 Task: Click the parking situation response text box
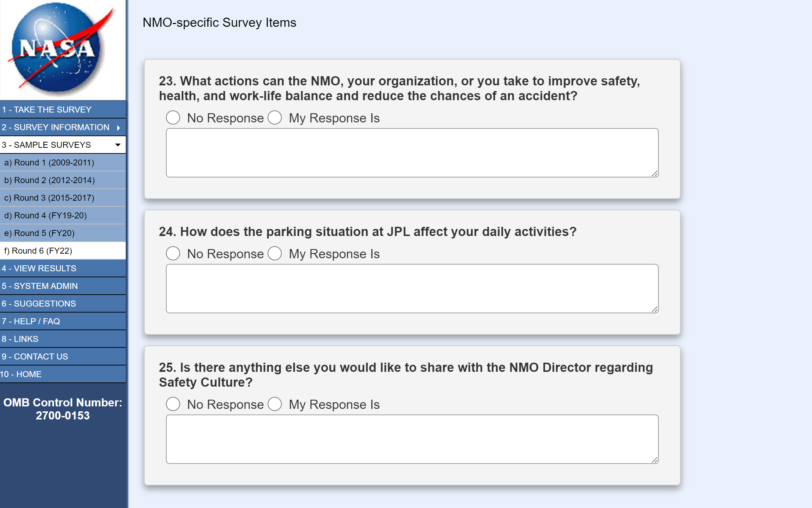click(x=412, y=289)
